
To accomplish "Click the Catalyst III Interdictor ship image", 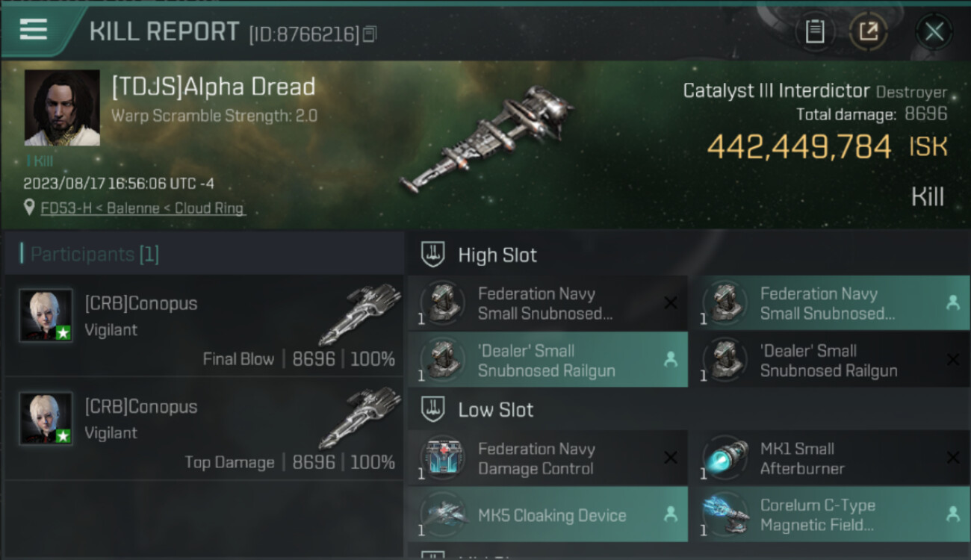I will click(485, 140).
